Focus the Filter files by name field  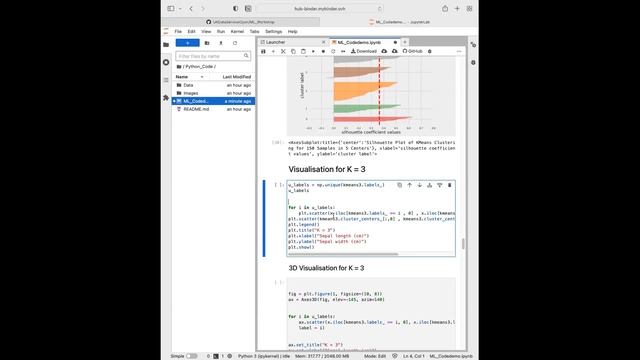(x=213, y=56)
